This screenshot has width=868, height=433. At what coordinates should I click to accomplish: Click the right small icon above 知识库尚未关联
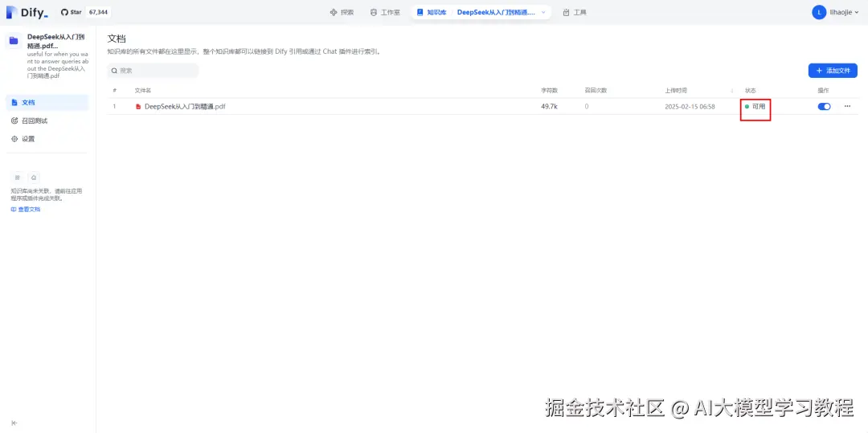(x=34, y=178)
